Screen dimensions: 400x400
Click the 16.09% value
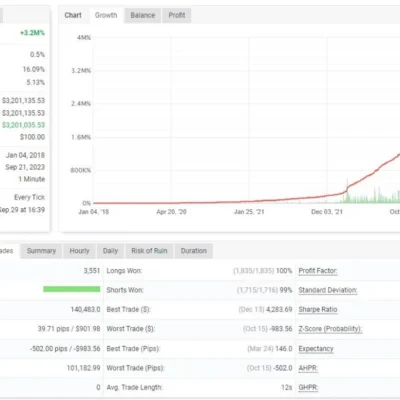(x=34, y=69)
